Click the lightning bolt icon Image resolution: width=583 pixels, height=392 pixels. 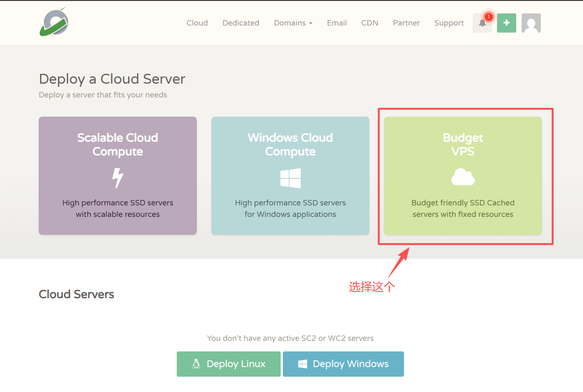tap(118, 178)
